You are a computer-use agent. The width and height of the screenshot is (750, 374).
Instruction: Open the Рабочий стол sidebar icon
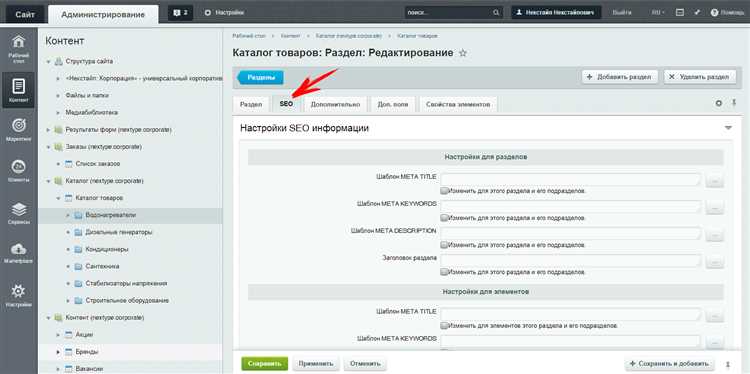pyautogui.click(x=19, y=48)
